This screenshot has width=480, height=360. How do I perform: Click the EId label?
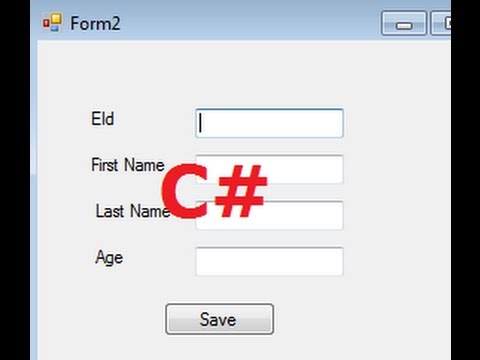(103, 119)
